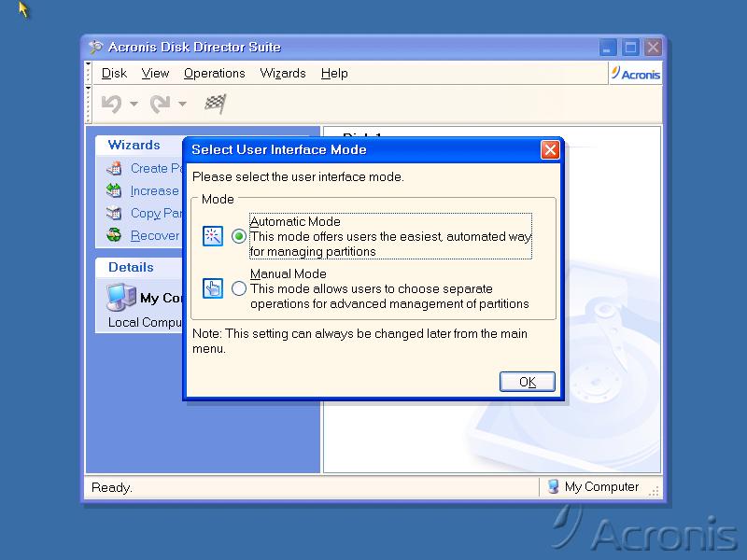Click the status bar size grip

coord(655,492)
